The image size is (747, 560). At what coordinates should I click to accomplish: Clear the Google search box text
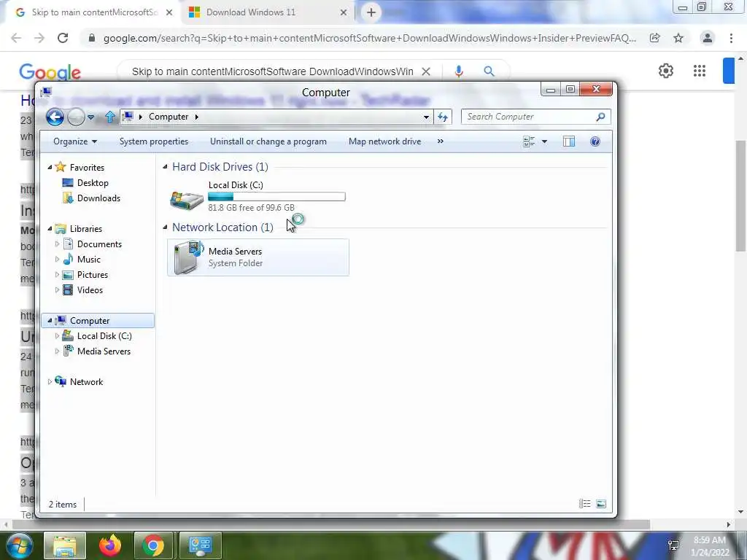pos(426,71)
